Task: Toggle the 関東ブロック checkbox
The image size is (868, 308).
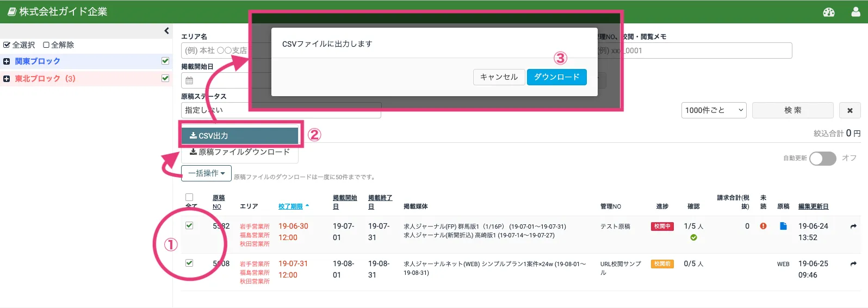Action: [165, 61]
